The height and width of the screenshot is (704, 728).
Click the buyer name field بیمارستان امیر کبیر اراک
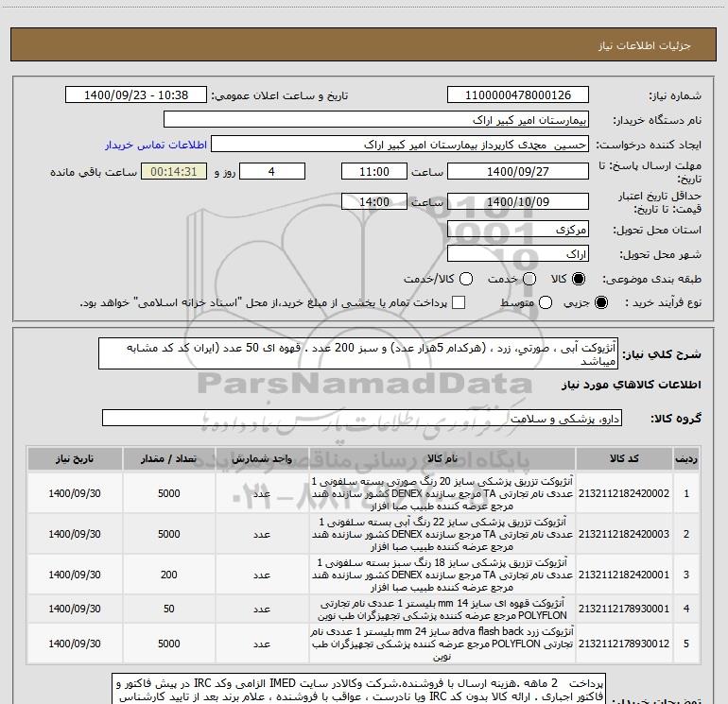tap(376, 120)
